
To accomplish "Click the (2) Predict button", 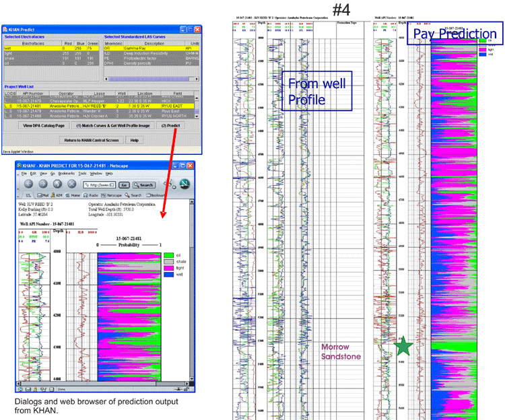I will (x=171, y=125).
